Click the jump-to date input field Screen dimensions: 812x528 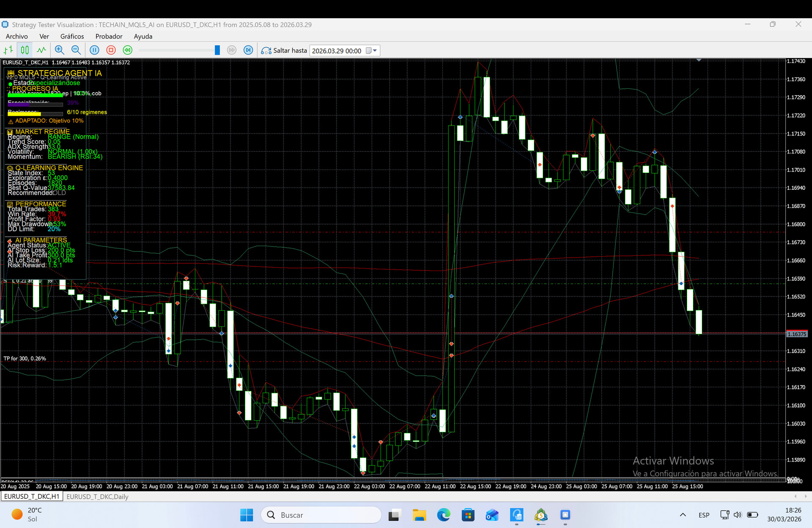point(337,51)
